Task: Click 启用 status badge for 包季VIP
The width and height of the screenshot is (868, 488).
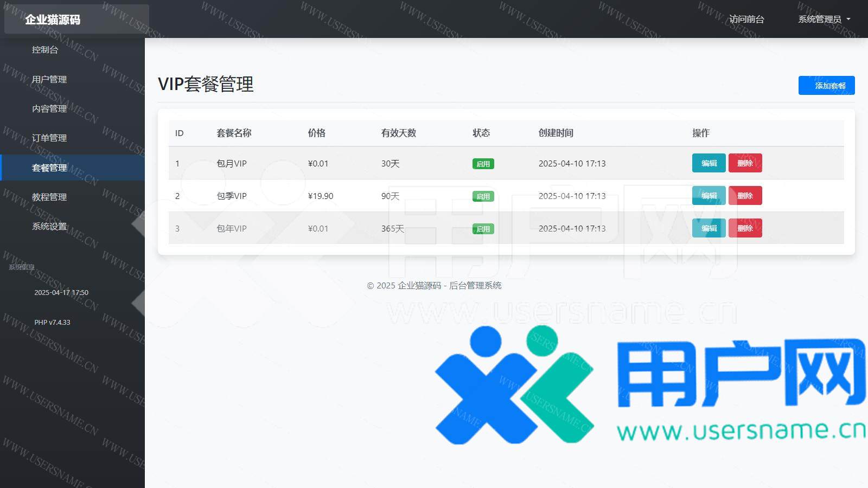Action: click(483, 196)
